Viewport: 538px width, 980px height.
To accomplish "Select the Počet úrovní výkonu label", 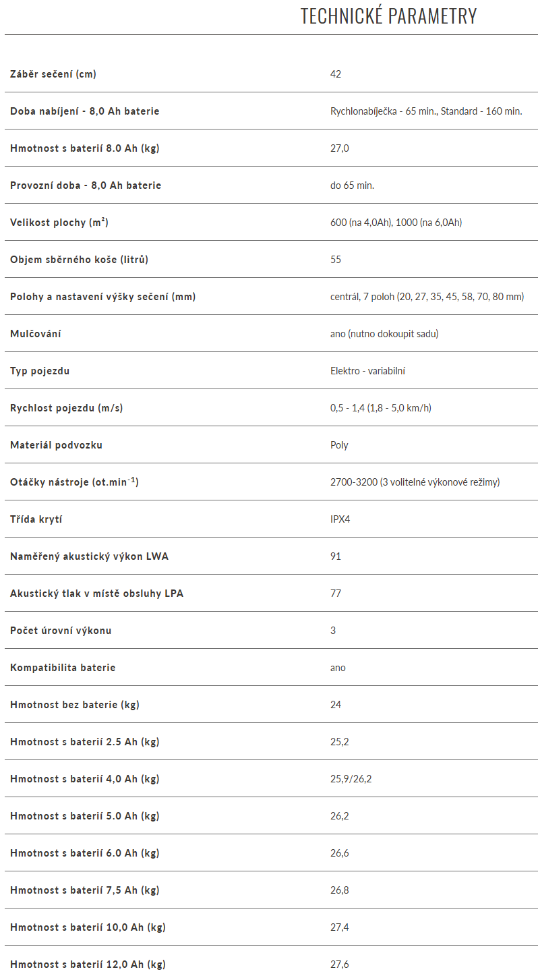I will point(61,631).
